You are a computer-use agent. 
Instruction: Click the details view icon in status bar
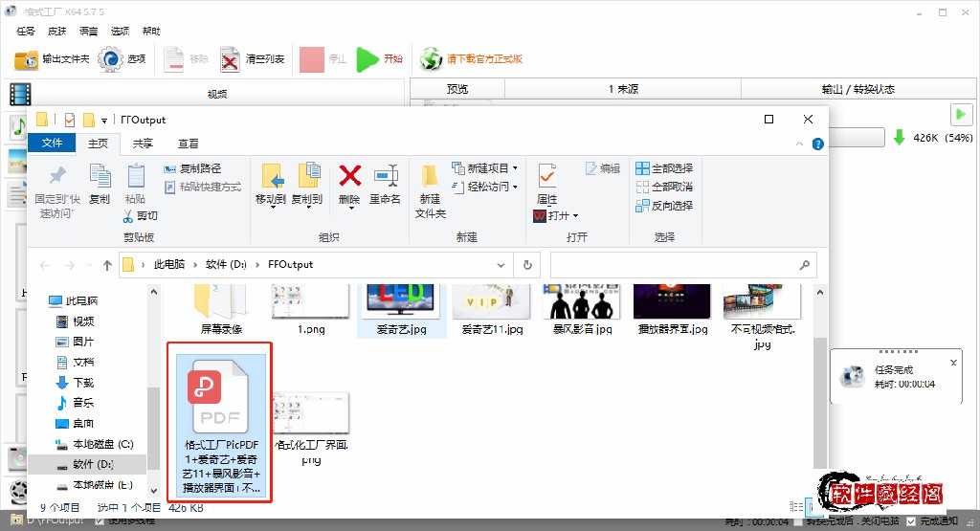pos(796,507)
